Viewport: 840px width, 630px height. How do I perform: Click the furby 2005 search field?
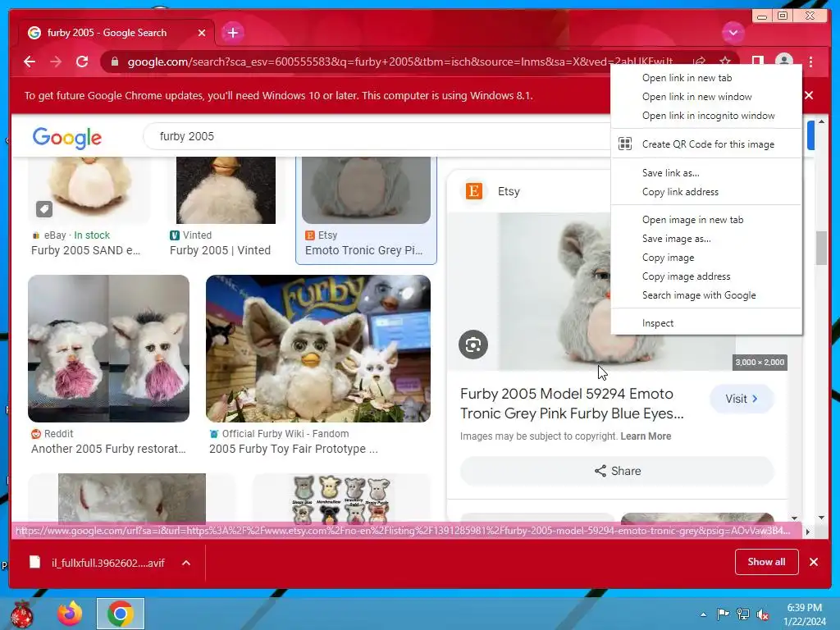coord(375,136)
